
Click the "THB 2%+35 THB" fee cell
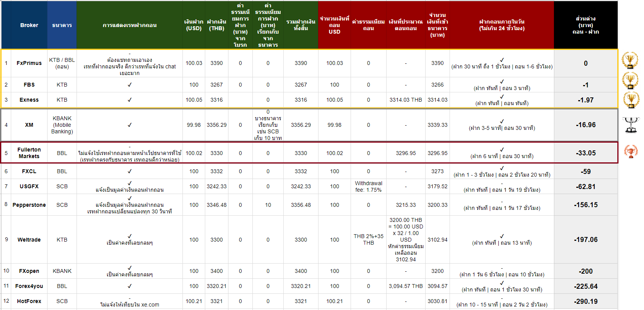pyautogui.click(x=368, y=240)
